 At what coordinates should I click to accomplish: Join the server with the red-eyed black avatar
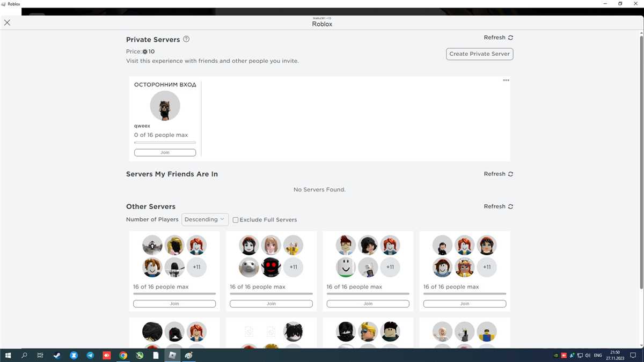click(x=271, y=304)
